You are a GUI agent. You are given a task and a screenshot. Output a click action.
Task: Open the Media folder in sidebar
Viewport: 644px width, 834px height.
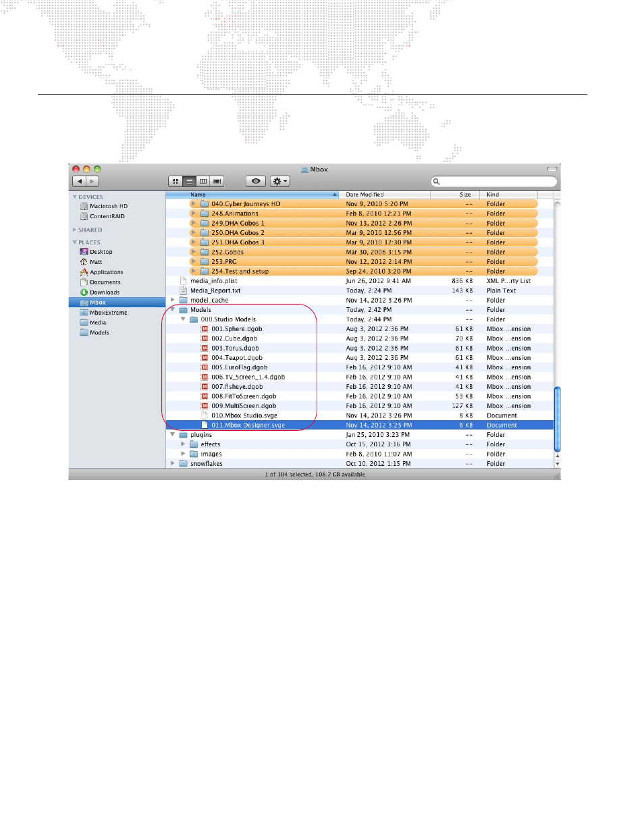98,323
